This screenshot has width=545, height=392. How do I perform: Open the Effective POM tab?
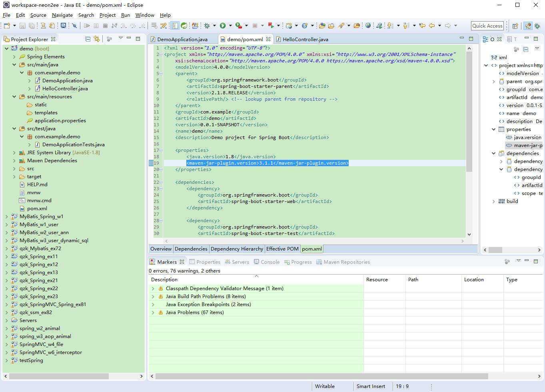coord(282,249)
